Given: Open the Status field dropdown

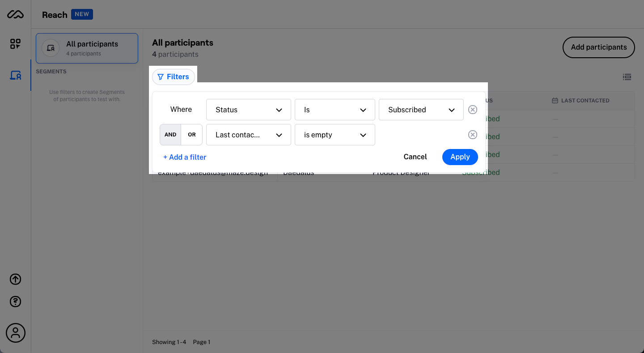Looking at the screenshot, I should [x=248, y=109].
